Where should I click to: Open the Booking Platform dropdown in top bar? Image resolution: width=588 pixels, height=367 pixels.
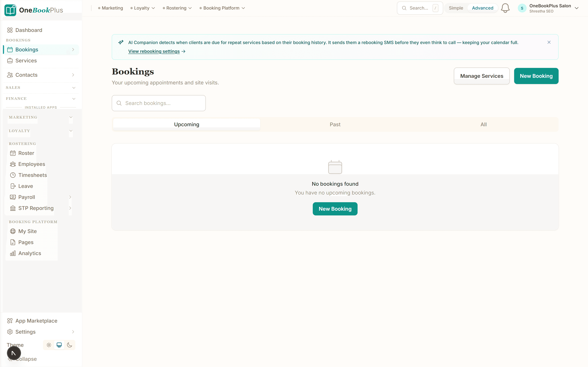[x=222, y=8]
